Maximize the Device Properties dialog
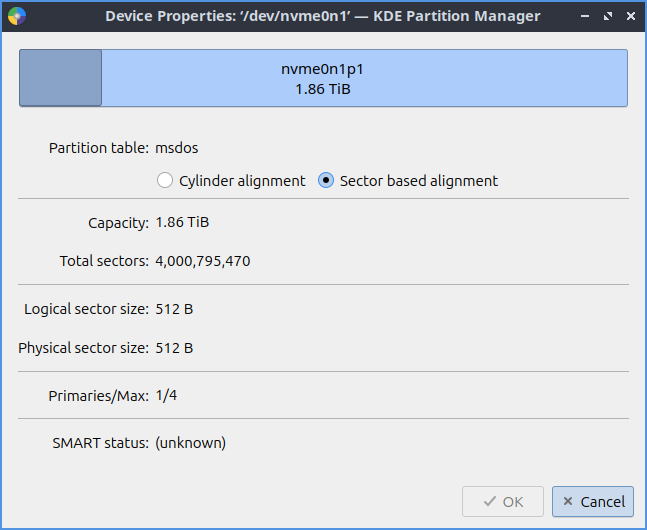 tap(606, 16)
